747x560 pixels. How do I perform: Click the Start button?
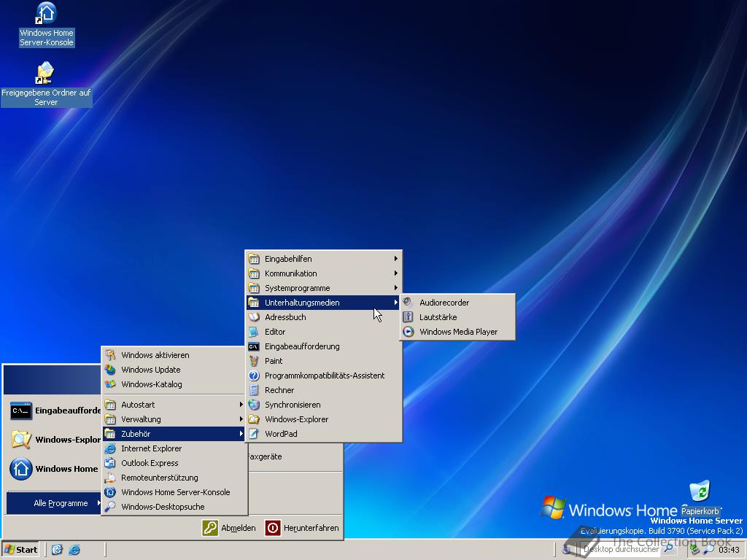pyautogui.click(x=20, y=550)
